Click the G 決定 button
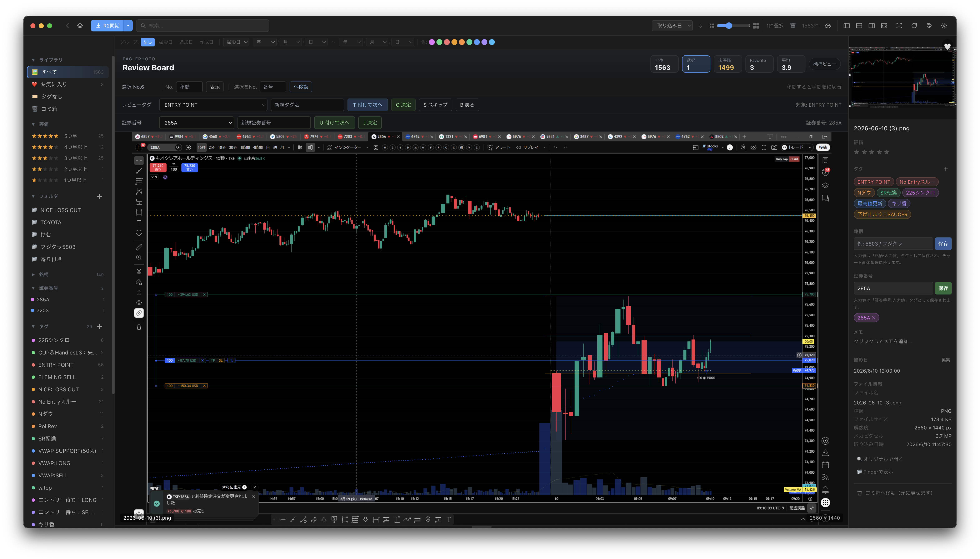Screen dimensions: 980x559 (403, 105)
